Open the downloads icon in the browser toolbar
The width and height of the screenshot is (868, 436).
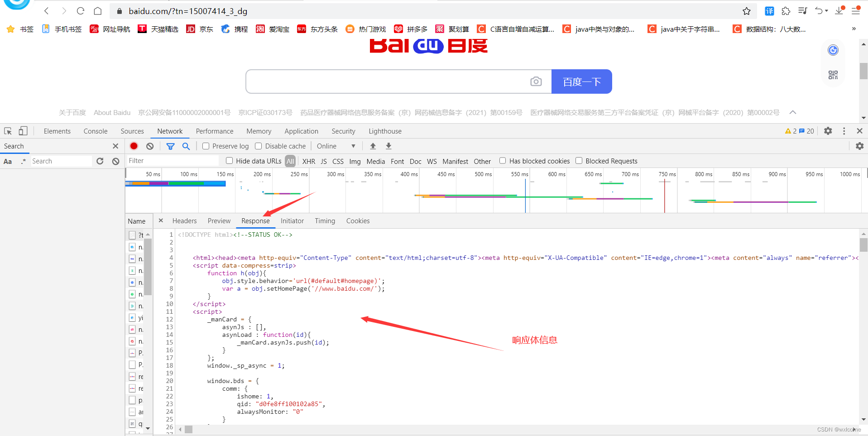[840, 10]
